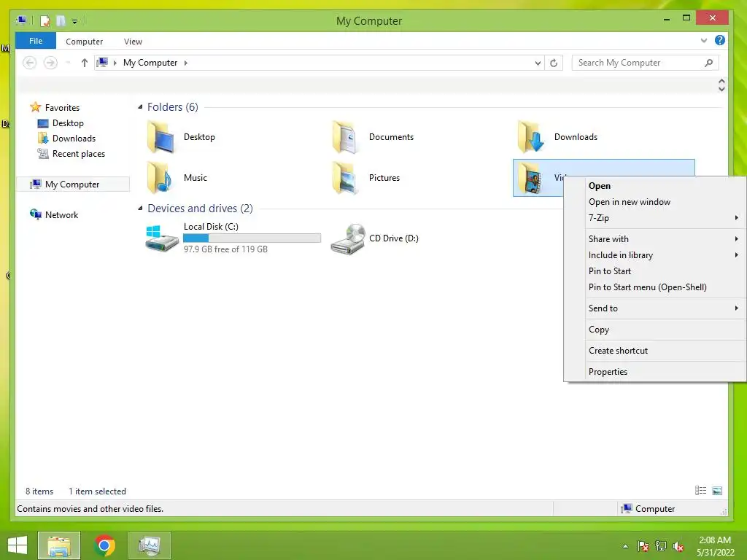Select Downloads under Favorites
This screenshot has height=560, width=747.
pos(74,138)
